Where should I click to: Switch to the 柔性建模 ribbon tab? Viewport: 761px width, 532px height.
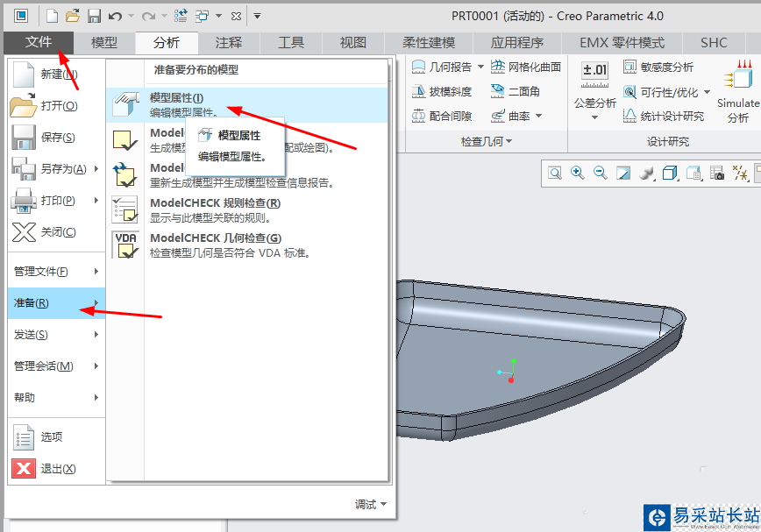(429, 43)
